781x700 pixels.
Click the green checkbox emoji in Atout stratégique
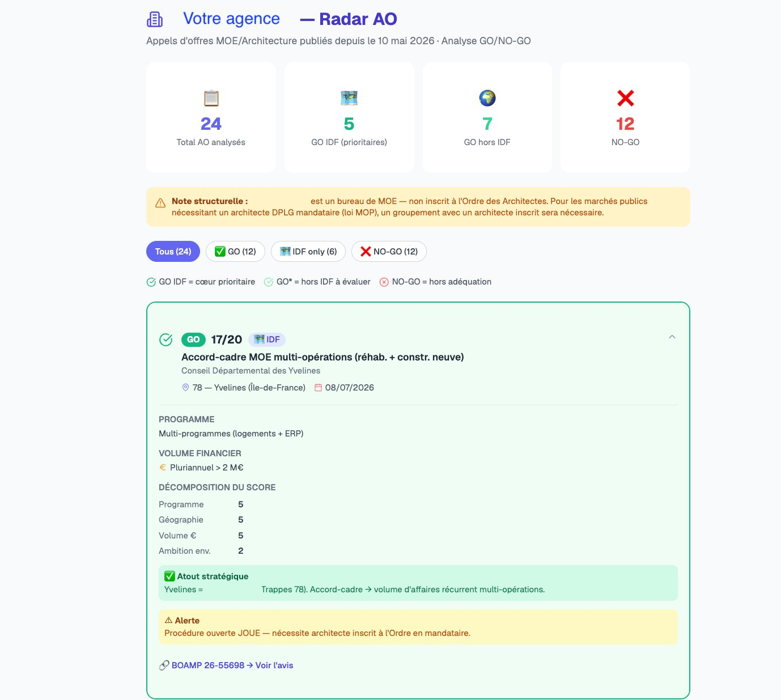click(169, 576)
